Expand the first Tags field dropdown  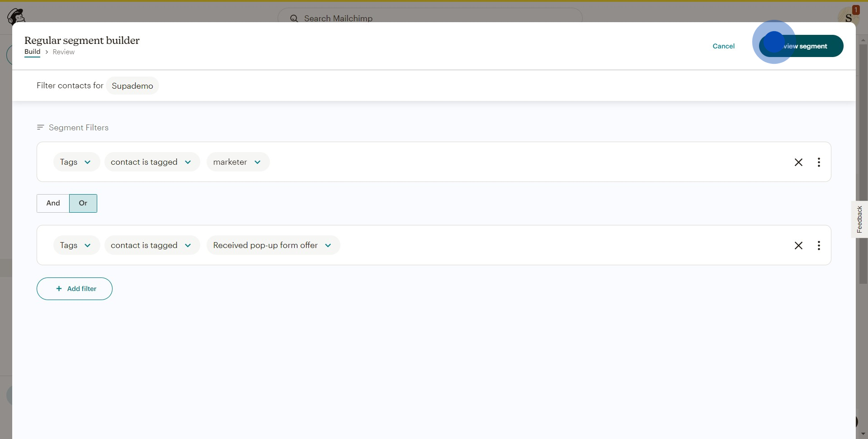[x=76, y=162]
